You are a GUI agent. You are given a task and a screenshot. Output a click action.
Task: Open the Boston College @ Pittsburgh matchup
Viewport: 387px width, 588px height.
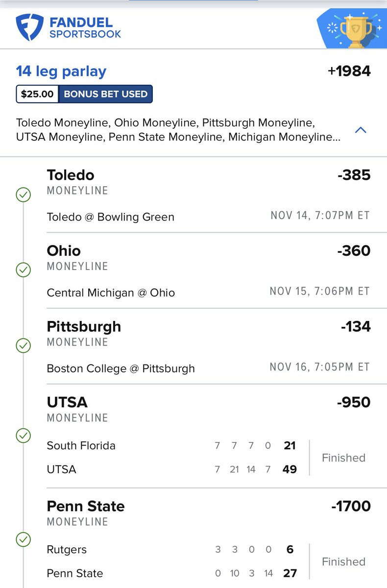tap(121, 368)
